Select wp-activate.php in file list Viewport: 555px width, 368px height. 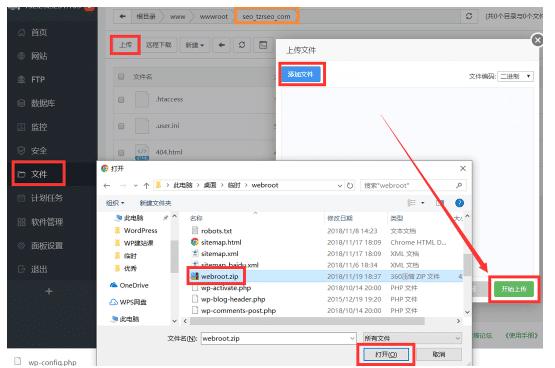click(226, 288)
